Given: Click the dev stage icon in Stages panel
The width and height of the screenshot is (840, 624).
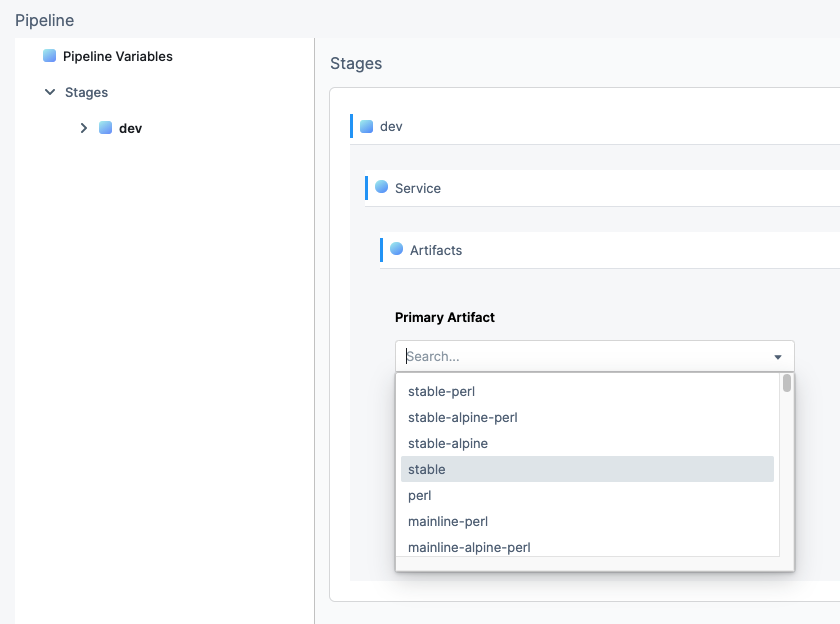Looking at the screenshot, I should tap(366, 126).
